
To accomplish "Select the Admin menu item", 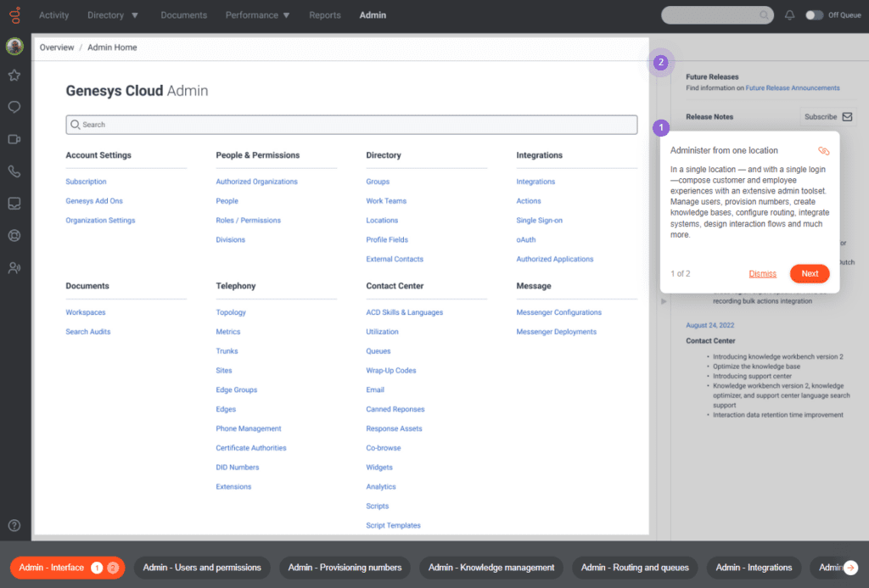I will [x=373, y=15].
